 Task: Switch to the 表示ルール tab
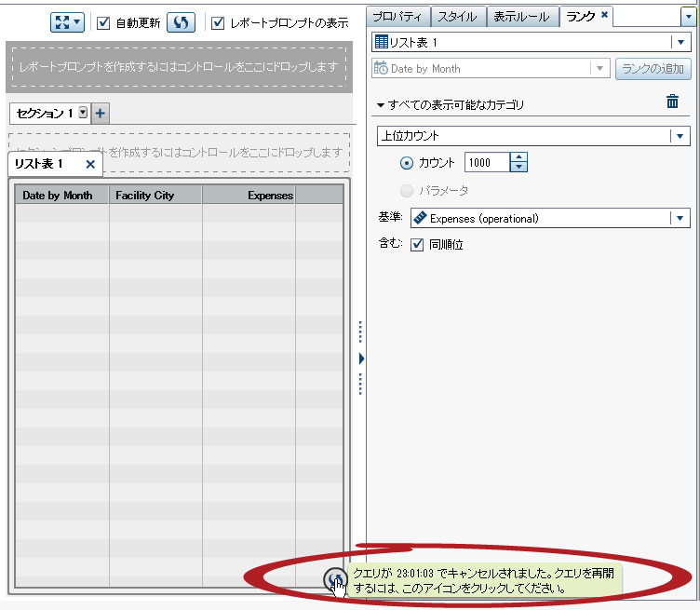(x=522, y=16)
